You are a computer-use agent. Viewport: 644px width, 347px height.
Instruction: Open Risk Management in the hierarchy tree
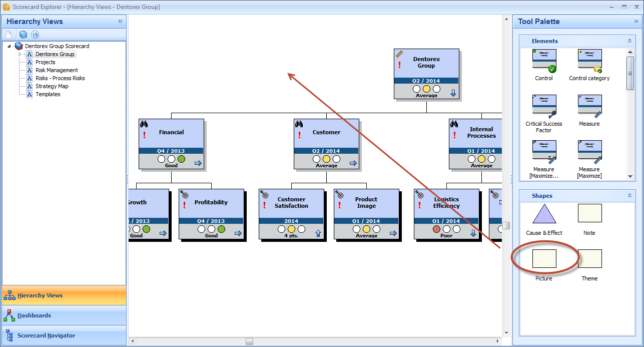coord(57,70)
